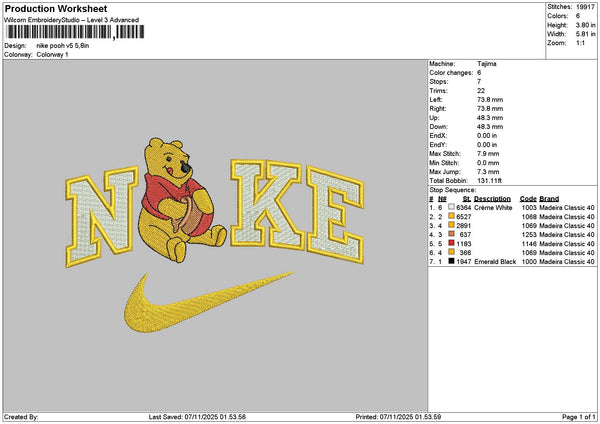
Task: Select the Machine value 'Tajima'
Action: pyautogui.click(x=487, y=64)
